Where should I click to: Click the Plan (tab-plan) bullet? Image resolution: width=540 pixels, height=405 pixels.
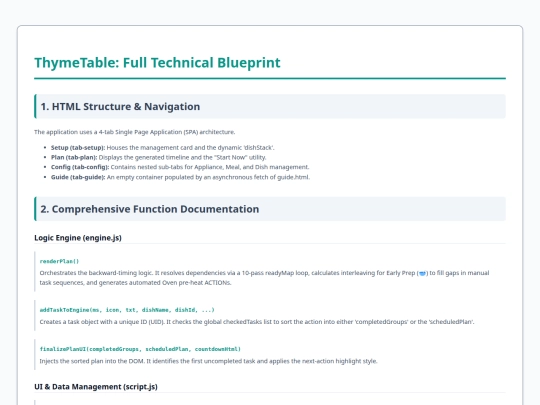point(158,157)
